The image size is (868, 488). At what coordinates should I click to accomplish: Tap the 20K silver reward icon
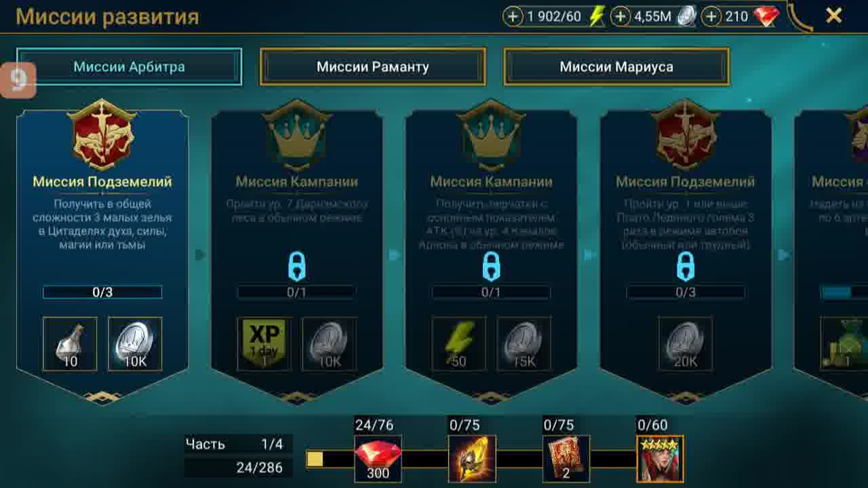pos(686,344)
